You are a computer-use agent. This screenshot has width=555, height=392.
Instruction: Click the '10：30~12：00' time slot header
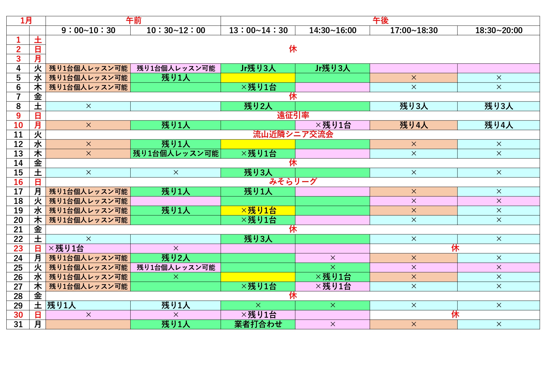176,30
